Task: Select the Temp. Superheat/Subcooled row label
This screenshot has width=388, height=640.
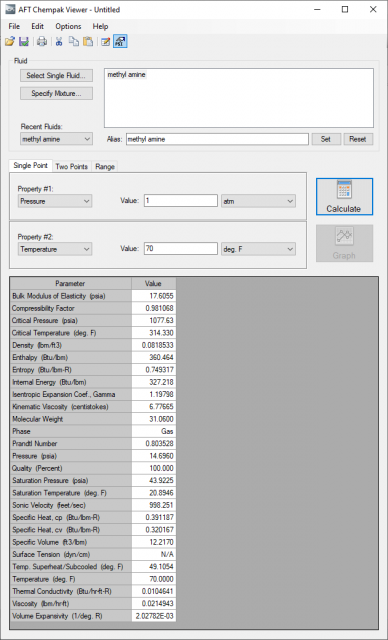Action: click(70, 567)
